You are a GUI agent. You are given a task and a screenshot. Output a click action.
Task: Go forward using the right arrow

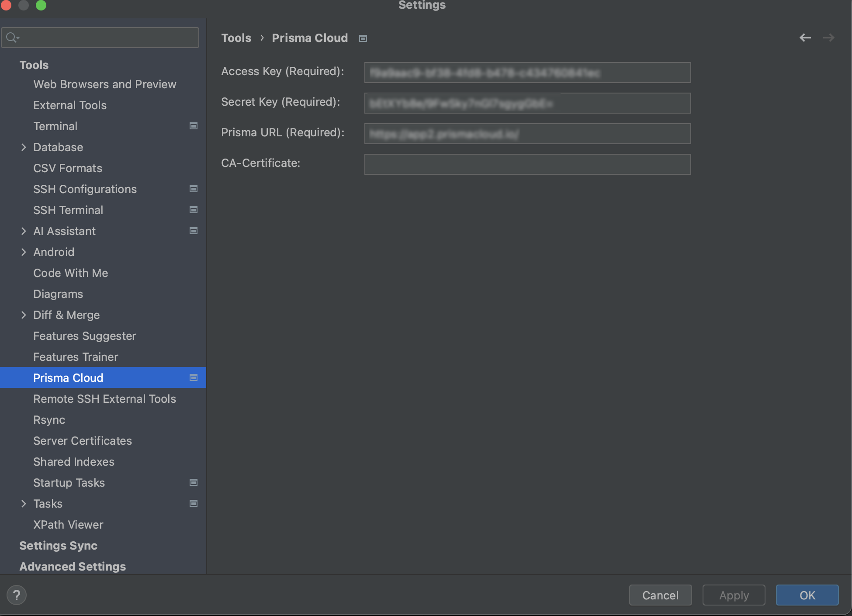click(829, 38)
